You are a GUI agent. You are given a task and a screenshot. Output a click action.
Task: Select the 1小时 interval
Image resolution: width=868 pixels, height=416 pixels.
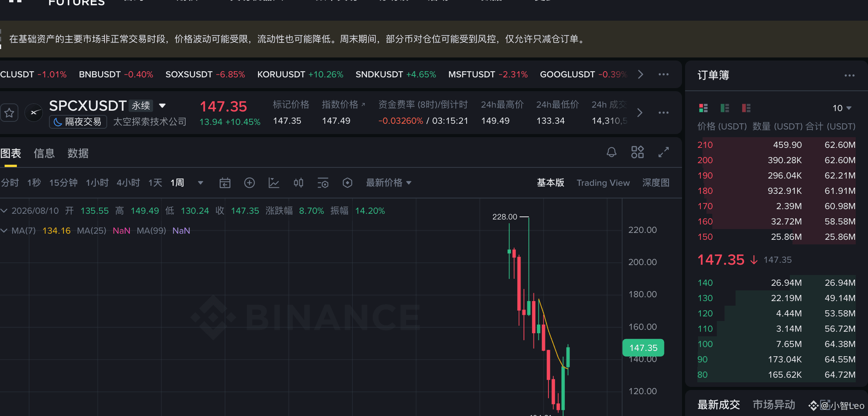(x=97, y=183)
